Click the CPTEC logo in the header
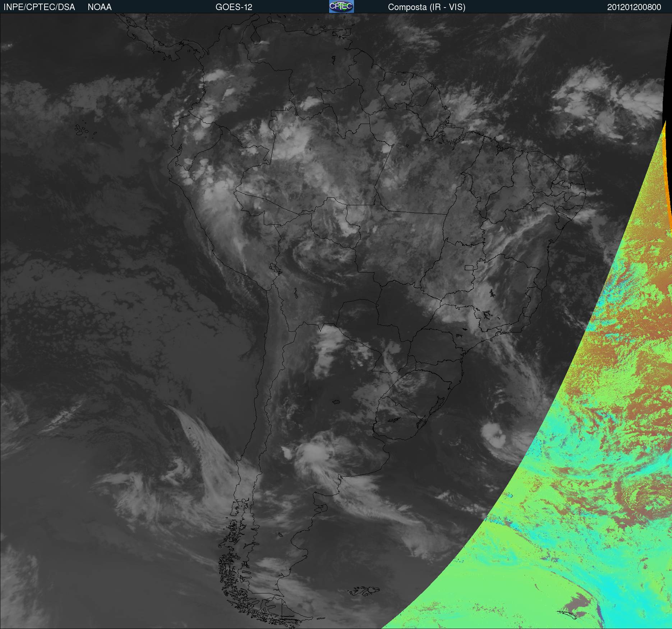 tap(341, 6)
